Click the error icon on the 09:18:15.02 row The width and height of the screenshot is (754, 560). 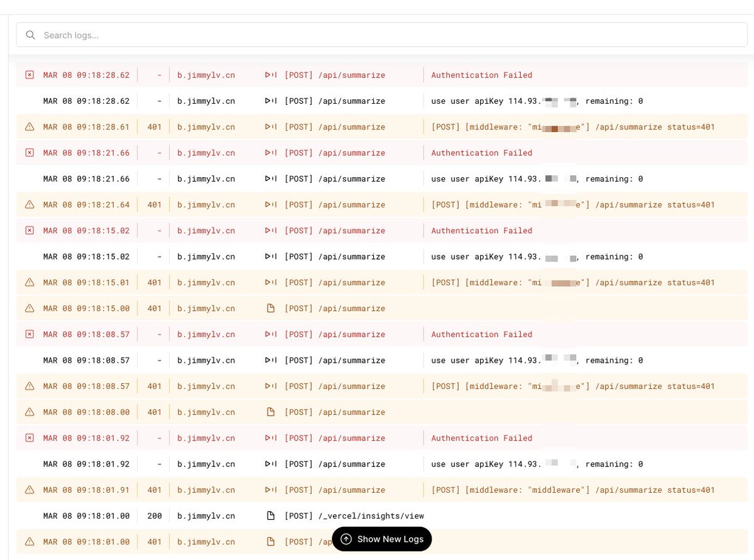tap(30, 231)
